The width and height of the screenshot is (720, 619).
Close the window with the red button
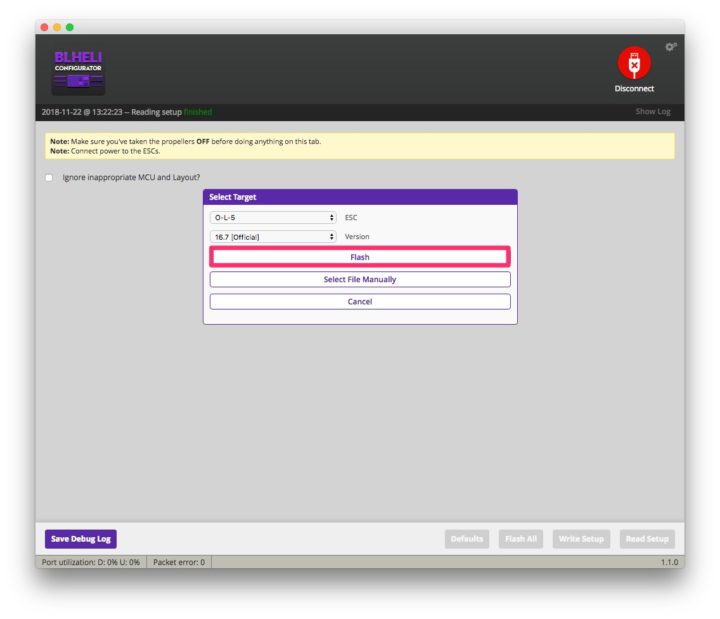[45, 26]
